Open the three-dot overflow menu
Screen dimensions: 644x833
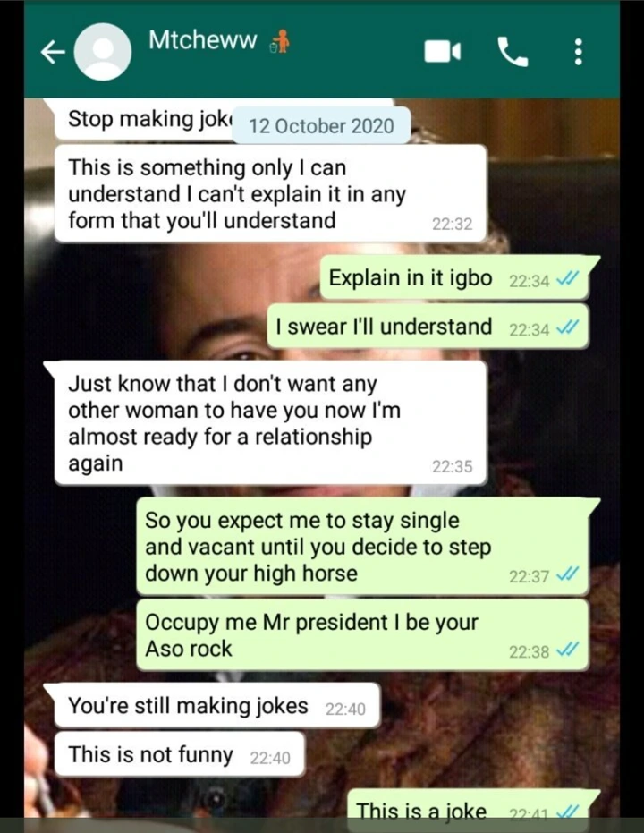579,52
